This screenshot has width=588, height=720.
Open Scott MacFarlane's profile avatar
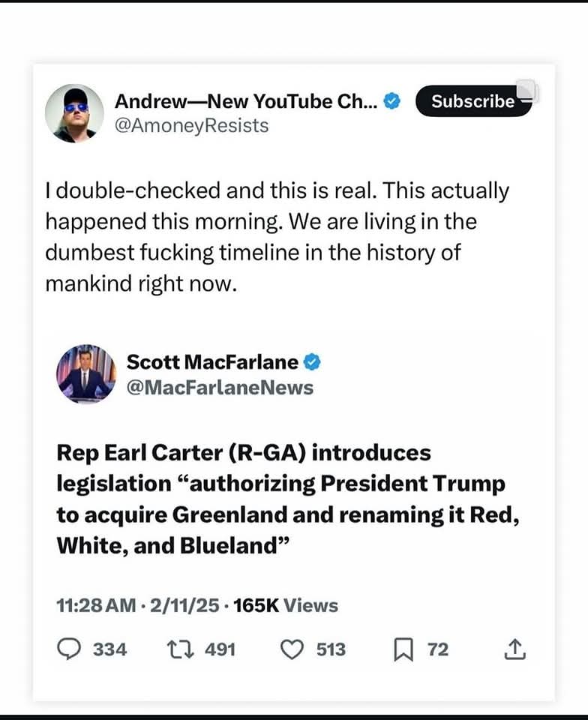click(86, 374)
